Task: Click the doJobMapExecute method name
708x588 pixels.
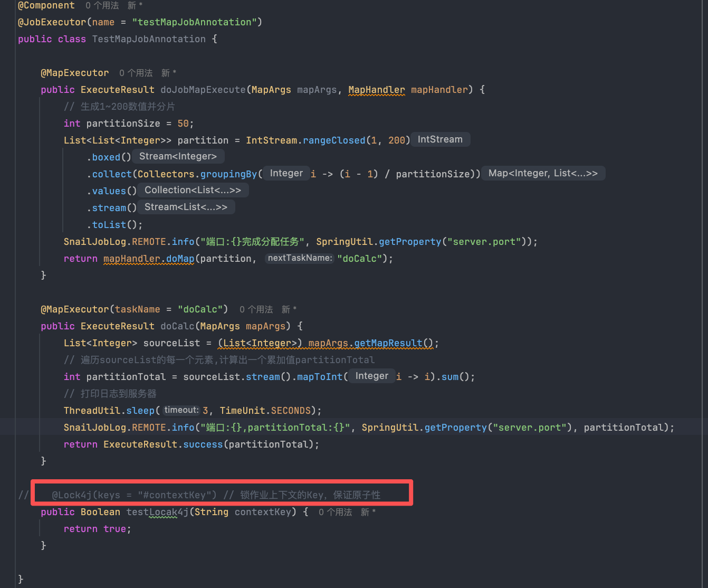Action: [203, 90]
